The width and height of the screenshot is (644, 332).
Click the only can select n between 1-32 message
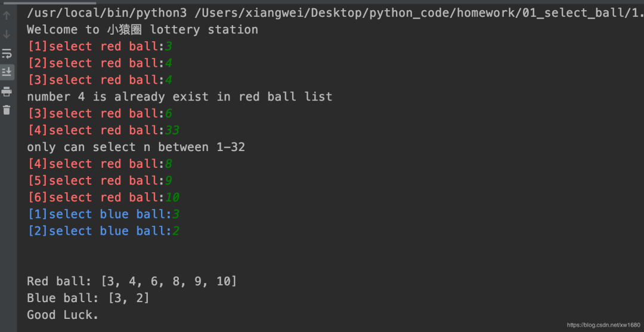(136, 147)
